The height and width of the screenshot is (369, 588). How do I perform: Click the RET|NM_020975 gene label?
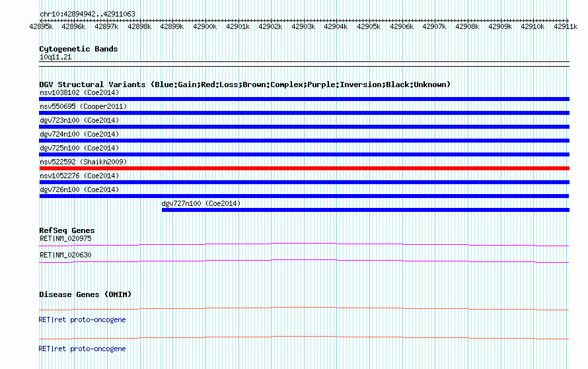[x=65, y=239]
